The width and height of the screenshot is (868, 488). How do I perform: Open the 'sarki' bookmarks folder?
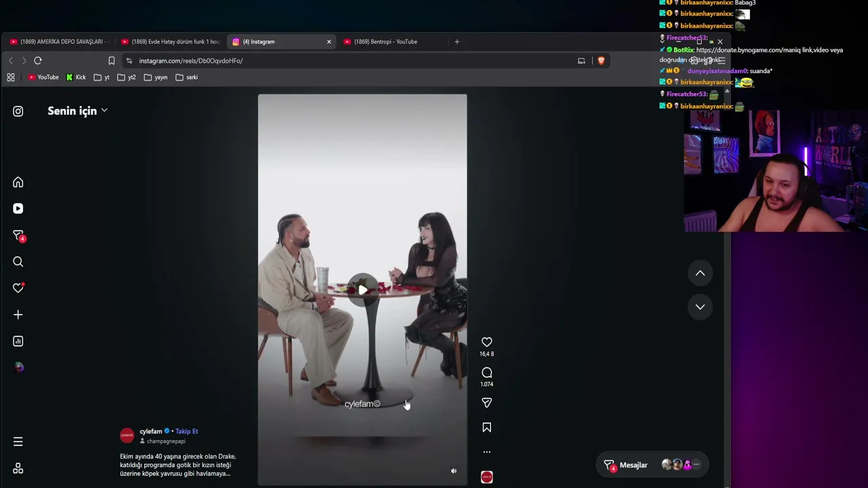pos(186,77)
